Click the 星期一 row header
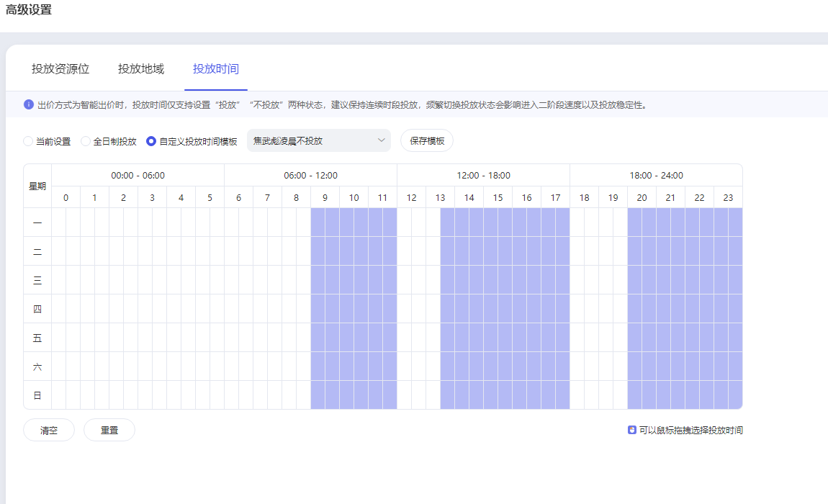828x504 pixels. (x=37, y=222)
